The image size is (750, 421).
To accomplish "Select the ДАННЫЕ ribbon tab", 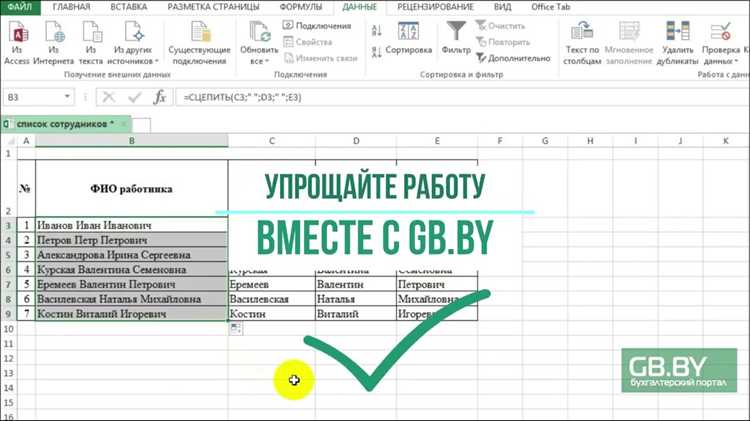I will (360, 7).
